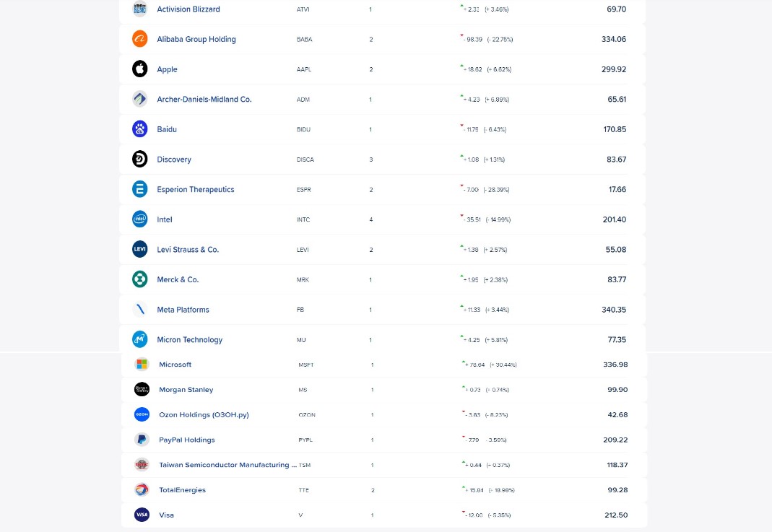Select the Baidu paw logo icon
772x532 pixels.
click(x=140, y=129)
